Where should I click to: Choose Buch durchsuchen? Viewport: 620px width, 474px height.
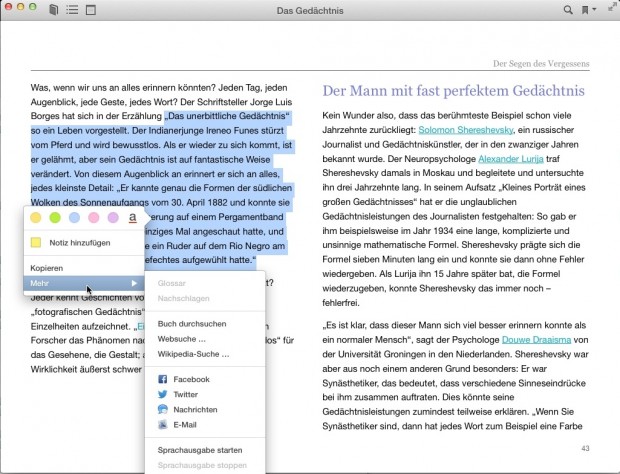(192, 324)
